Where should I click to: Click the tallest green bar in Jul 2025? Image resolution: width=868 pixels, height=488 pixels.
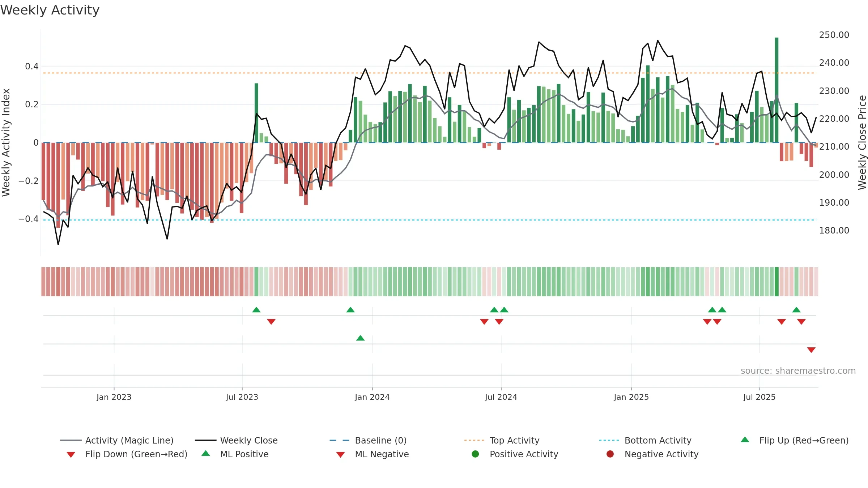pos(776,90)
